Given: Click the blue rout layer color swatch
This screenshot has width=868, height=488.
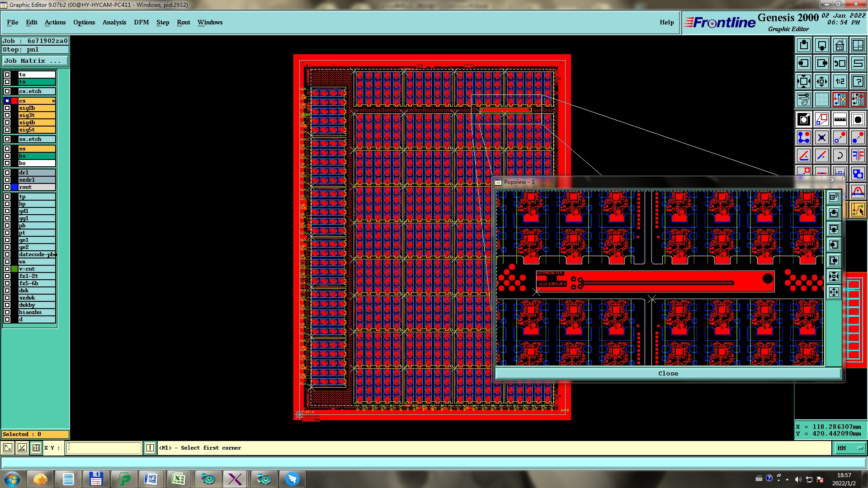Looking at the screenshot, I should click(x=14, y=187).
